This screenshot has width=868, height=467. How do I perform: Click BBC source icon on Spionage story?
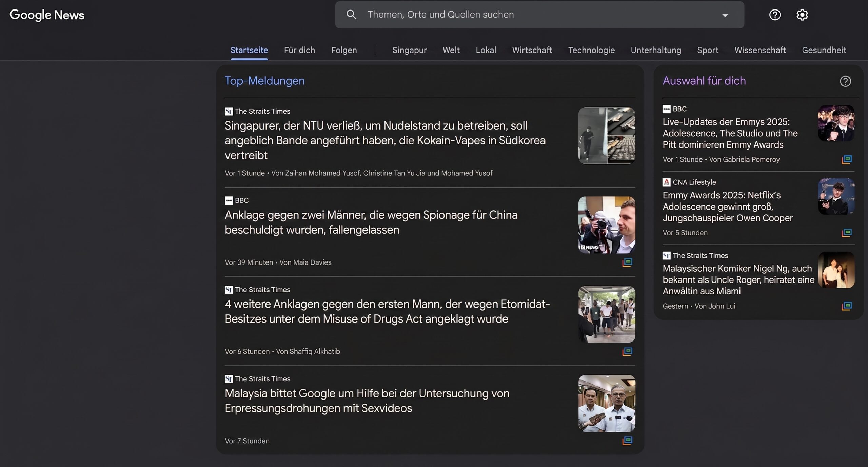(x=229, y=200)
